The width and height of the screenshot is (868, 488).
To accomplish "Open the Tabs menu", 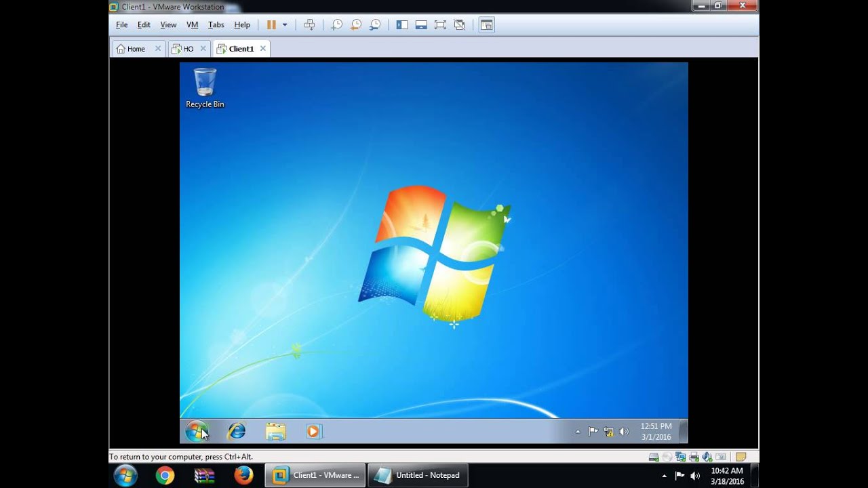I will coord(216,24).
